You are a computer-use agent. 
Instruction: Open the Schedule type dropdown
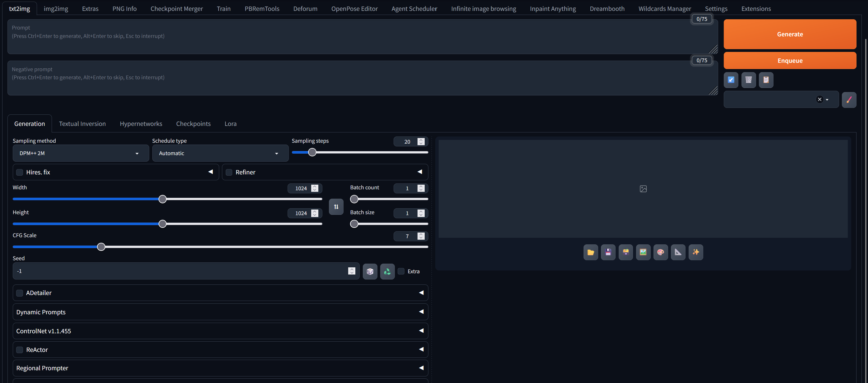[x=220, y=153]
